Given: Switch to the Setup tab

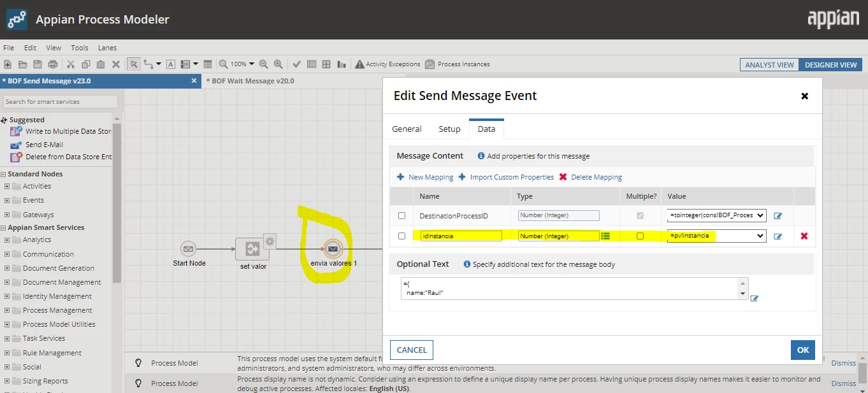Looking at the screenshot, I should coord(449,129).
